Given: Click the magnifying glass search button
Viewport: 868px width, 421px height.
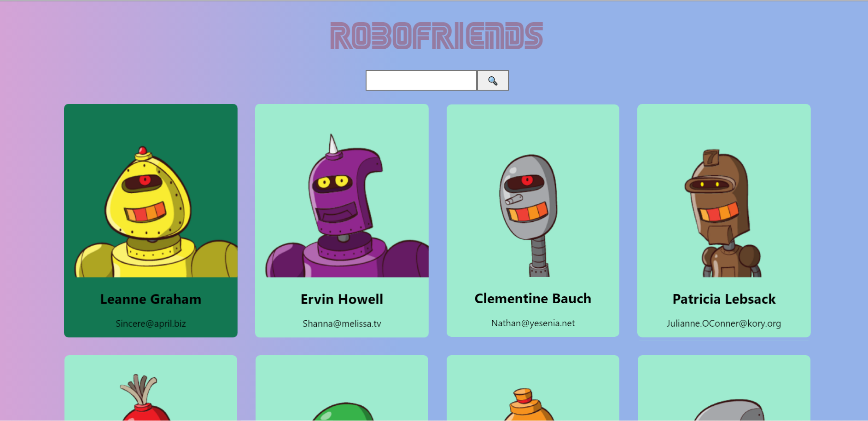Looking at the screenshot, I should tap(493, 81).
